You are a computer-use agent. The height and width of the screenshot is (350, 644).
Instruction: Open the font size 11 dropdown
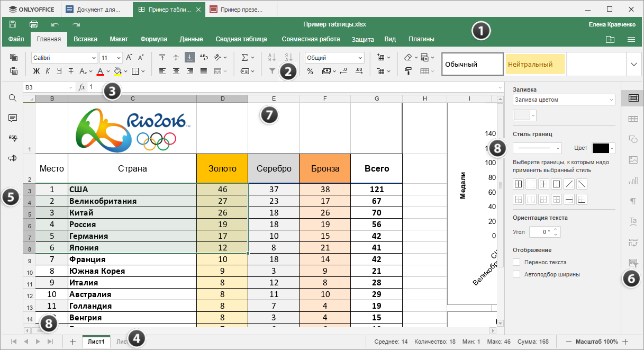click(x=119, y=58)
